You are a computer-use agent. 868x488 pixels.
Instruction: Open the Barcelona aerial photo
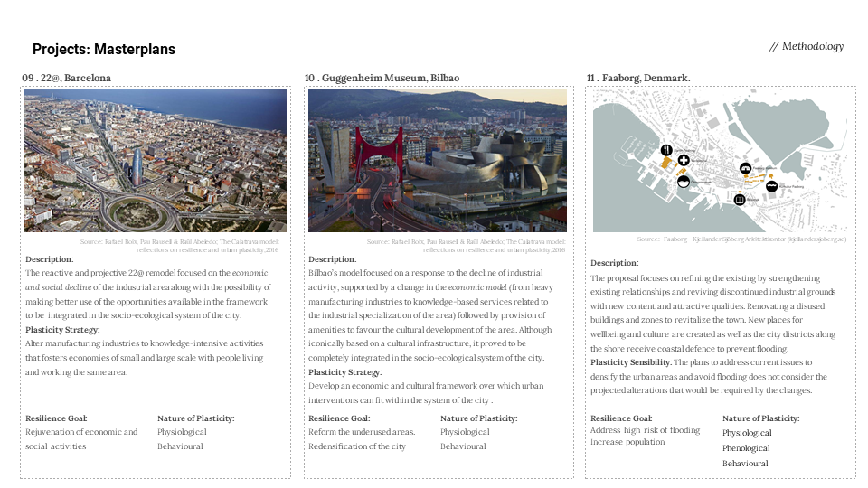tap(156, 161)
